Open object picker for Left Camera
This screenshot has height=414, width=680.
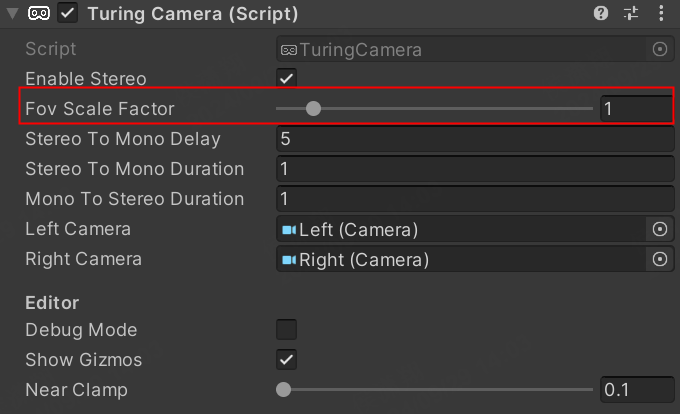coord(660,229)
